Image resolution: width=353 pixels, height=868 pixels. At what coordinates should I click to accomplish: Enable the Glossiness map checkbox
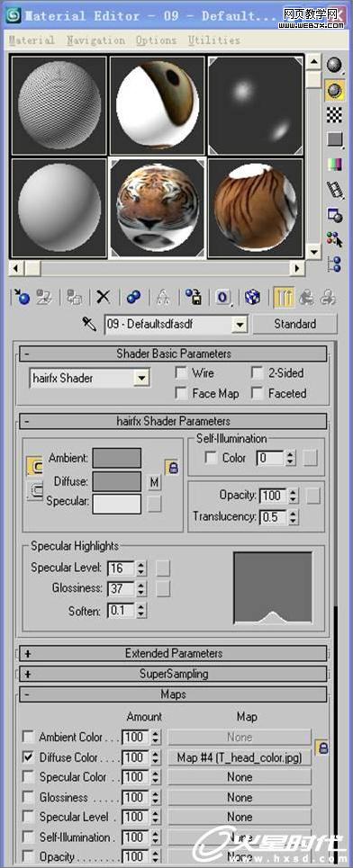tap(28, 797)
